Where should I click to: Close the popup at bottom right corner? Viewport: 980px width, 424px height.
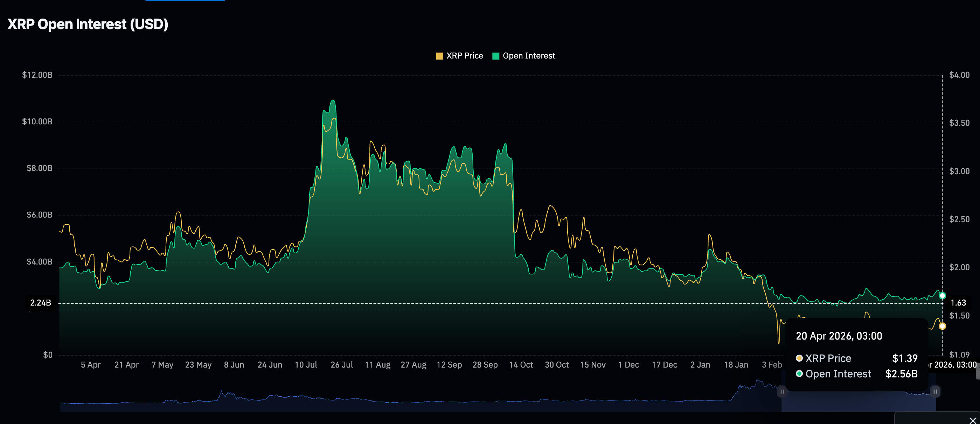(972, 420)
